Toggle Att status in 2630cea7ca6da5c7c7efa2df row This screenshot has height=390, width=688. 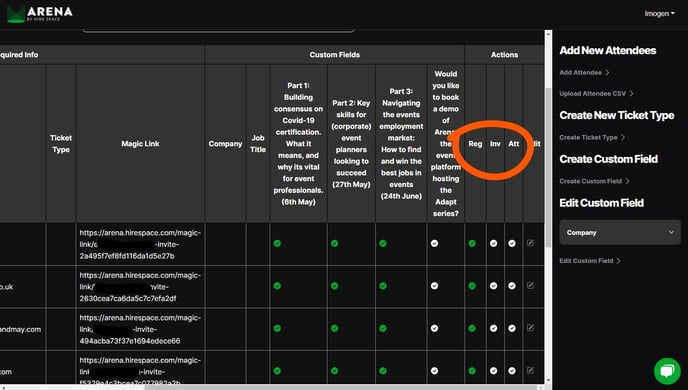coord(512,286)
